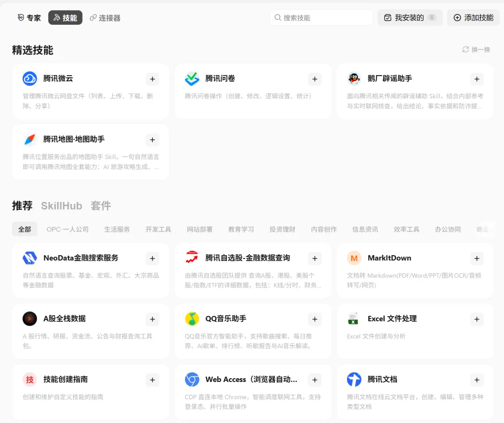Image resolution: width=504 pixels, height=423 pixels.
Task: Click the 腾讯自选股 red chart icon
Action: pos(192,258)
